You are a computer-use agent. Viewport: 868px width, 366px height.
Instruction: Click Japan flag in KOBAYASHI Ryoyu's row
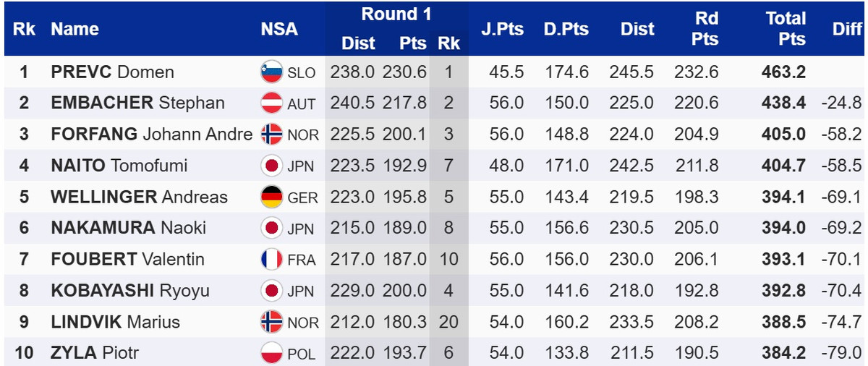271,290
